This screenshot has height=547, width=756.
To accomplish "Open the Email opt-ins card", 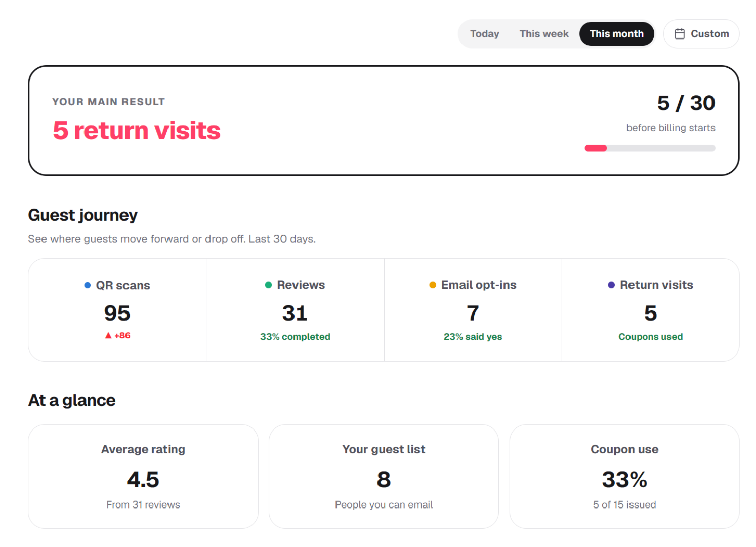I will 473,310.
